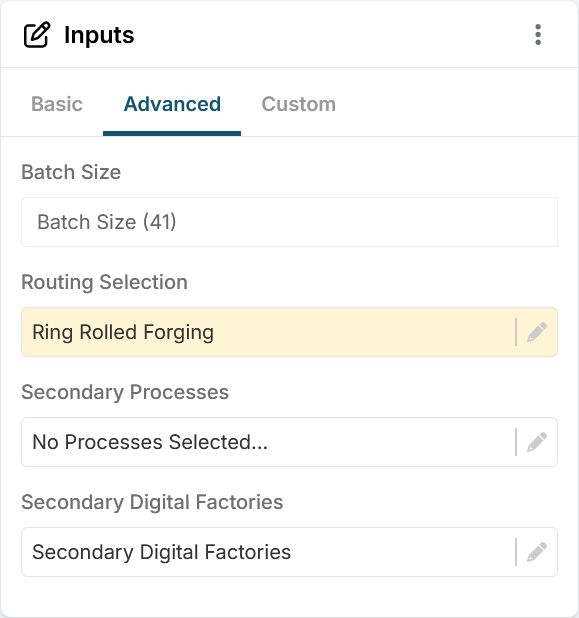The height and width of the screenshot is (618, 579).
Task: Click the blue underline beneath Advanced tab
Action: (x=172, y=134)
